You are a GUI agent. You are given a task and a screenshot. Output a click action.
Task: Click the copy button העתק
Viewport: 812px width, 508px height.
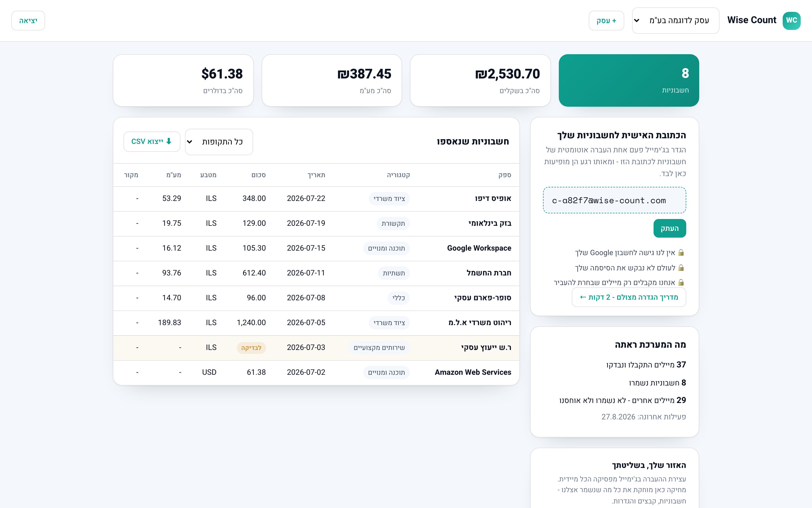point(669,229)
